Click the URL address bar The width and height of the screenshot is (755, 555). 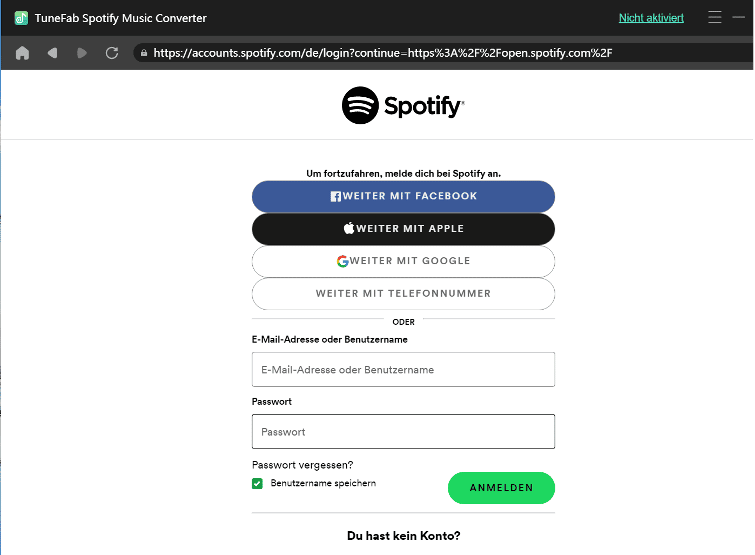443,53
